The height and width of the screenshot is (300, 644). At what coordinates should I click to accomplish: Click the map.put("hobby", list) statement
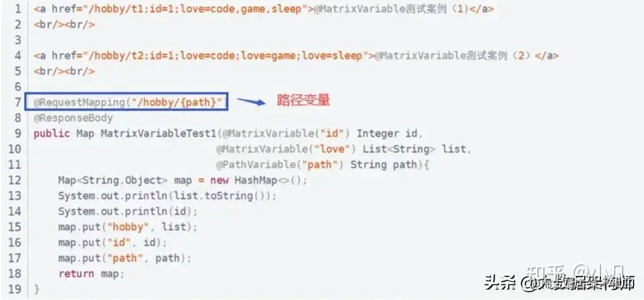click(128, 226)
